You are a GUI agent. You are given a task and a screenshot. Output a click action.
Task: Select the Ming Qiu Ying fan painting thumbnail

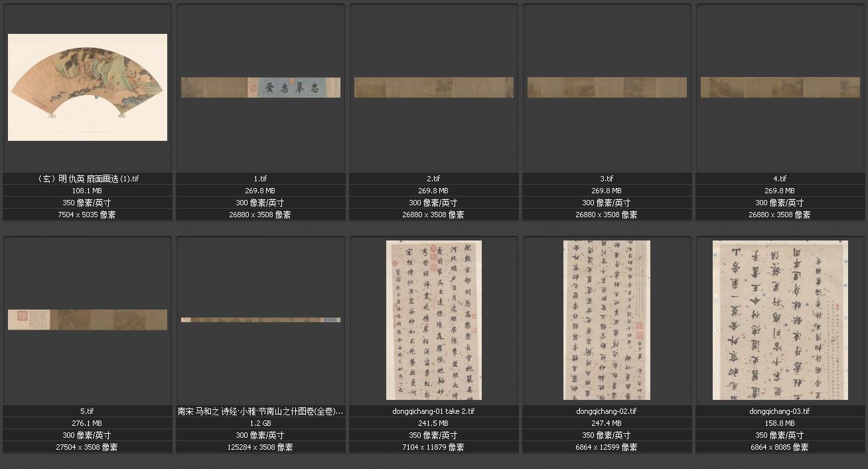[x=88, y=87]
